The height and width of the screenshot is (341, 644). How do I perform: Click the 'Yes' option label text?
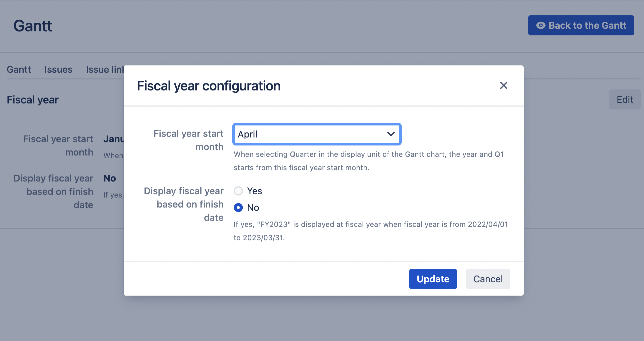tap(254, 191)
